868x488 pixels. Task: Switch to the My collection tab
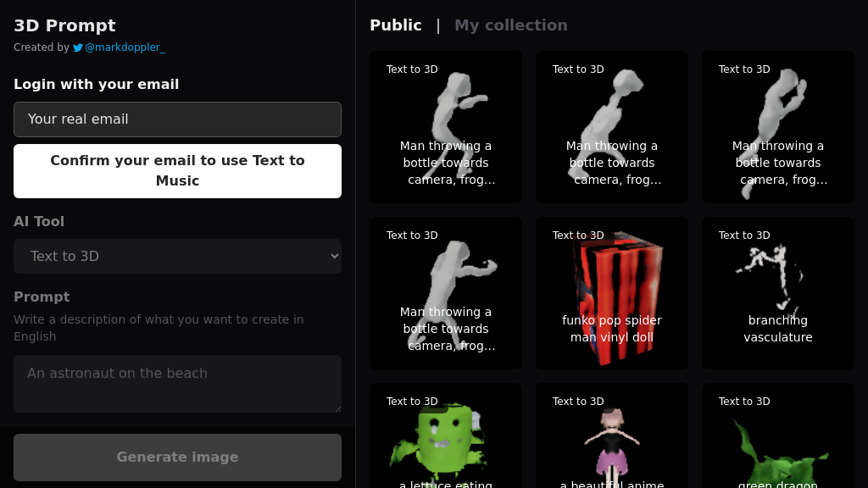[x=510, y=25]
